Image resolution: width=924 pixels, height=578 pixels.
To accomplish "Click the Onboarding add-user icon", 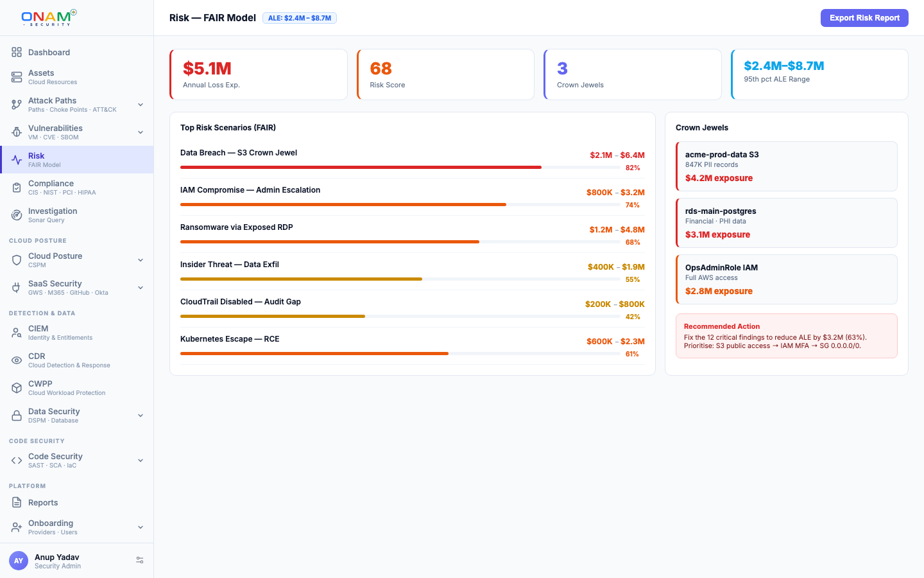I will pos(17,527).
